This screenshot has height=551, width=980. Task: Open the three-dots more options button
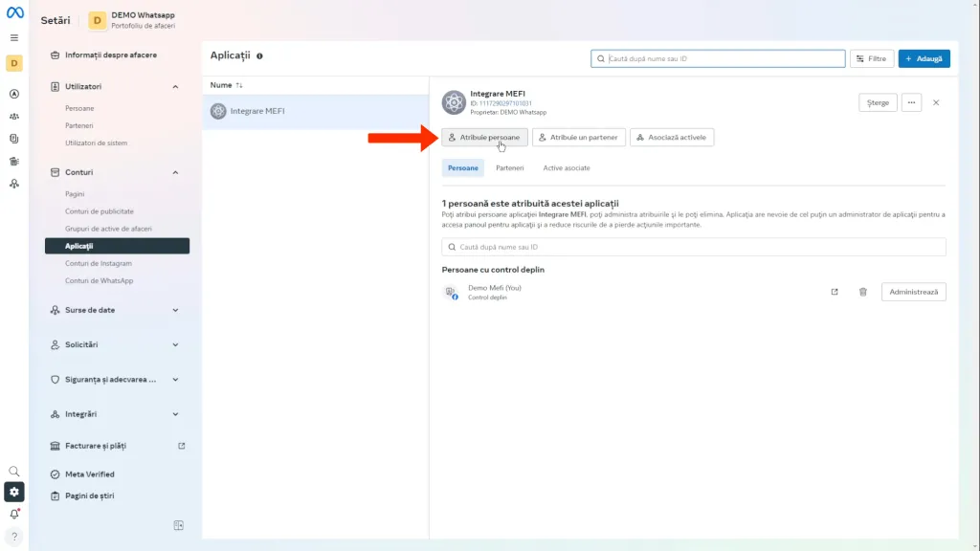pyautogui.click(x=911, y=102)
